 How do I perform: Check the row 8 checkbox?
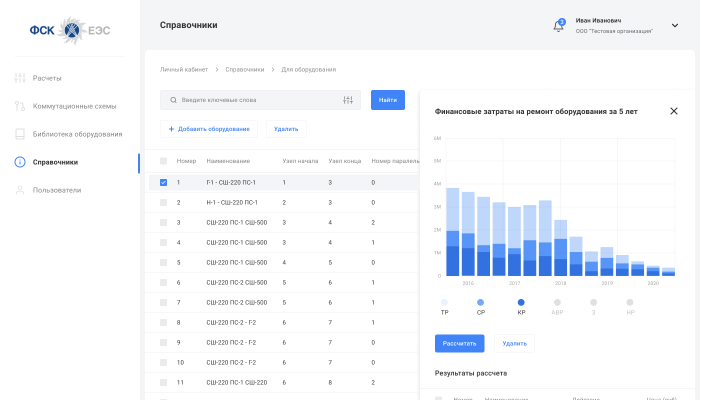(164, 323)
